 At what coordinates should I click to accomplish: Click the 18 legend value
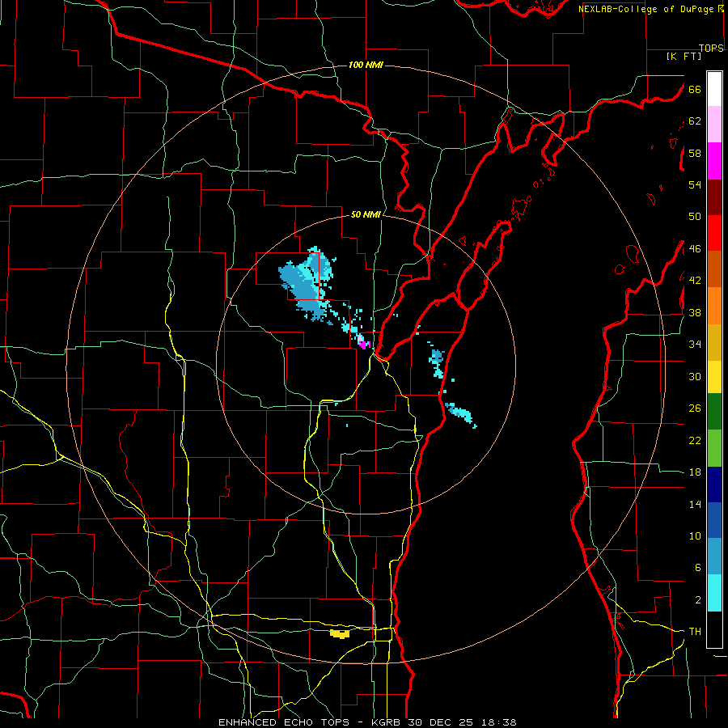695,472
